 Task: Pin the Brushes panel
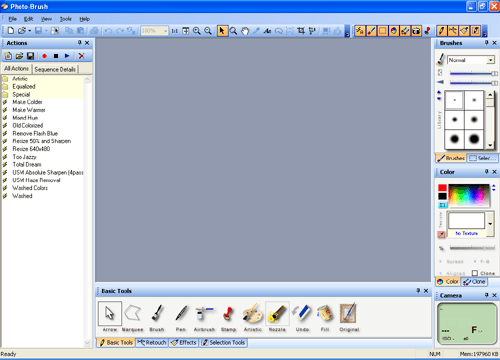[486, 43]
